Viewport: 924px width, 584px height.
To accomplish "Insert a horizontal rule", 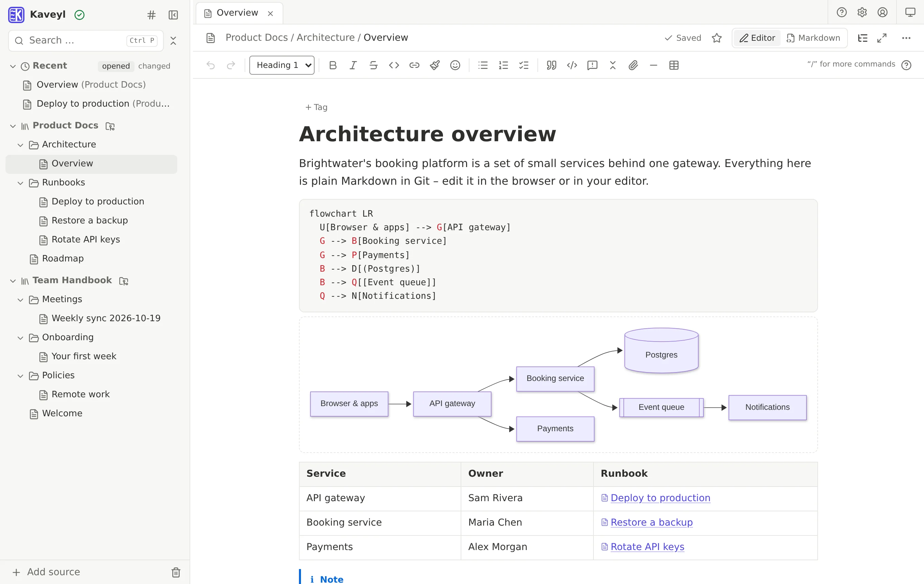I will (654, 65).
